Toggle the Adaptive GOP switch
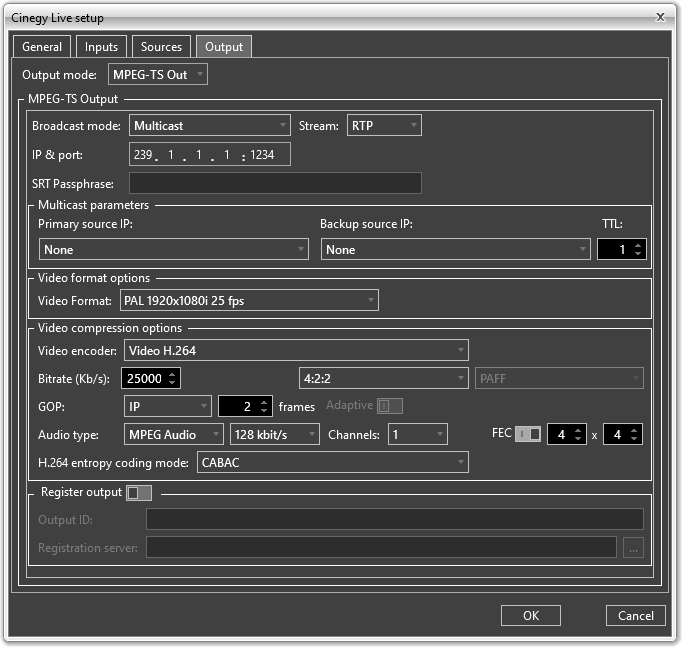Viewport: 682px width, 647px height. [390, 406]
